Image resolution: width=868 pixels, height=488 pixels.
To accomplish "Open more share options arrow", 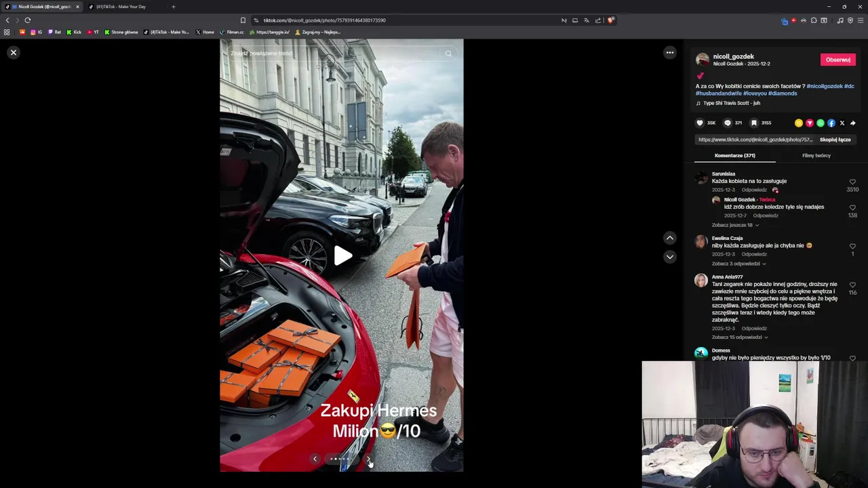I will [x=853, y=123].
